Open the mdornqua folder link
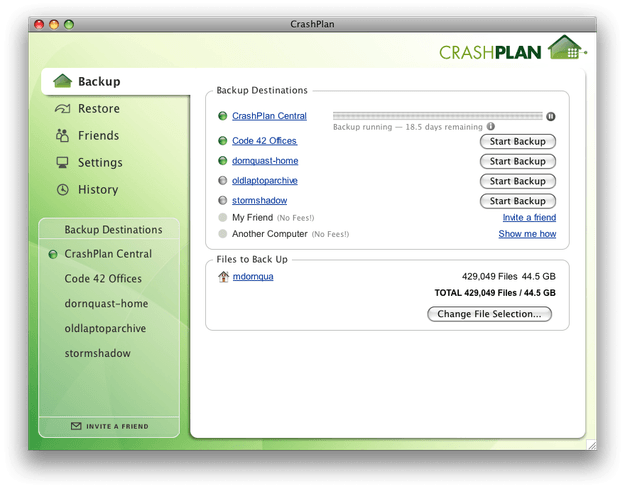The width and height of the screenshot is (625, 489). (x=253, y=277)
